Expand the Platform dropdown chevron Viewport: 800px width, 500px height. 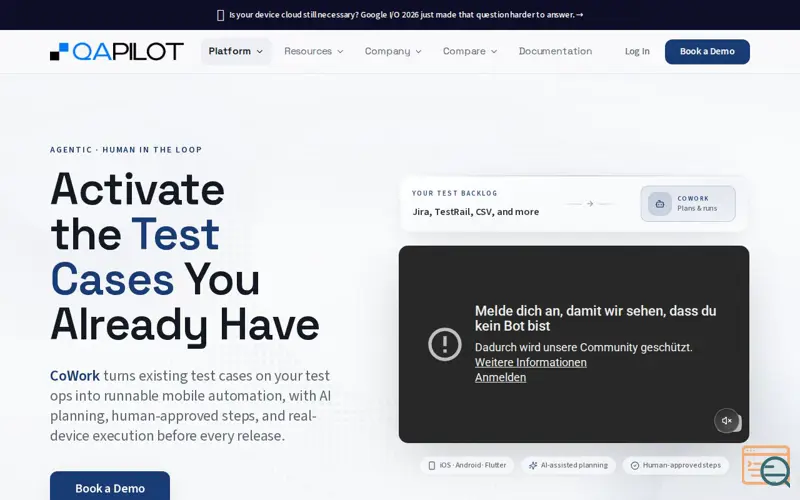point(260,52)
